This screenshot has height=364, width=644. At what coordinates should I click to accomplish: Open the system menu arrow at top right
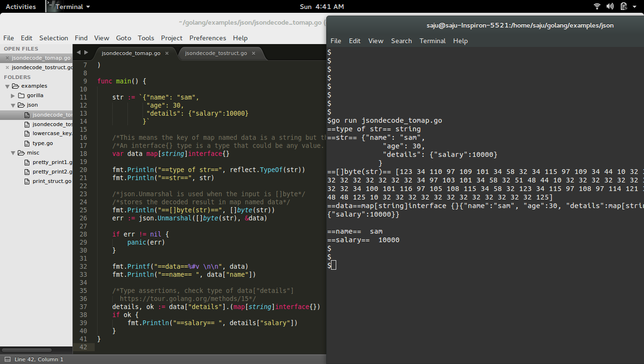635,7
